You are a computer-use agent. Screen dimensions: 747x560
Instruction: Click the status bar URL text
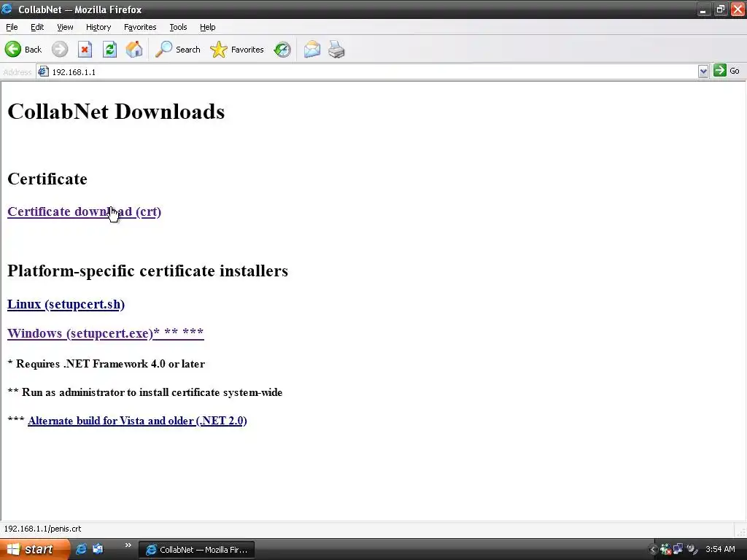tap(42, 529)
